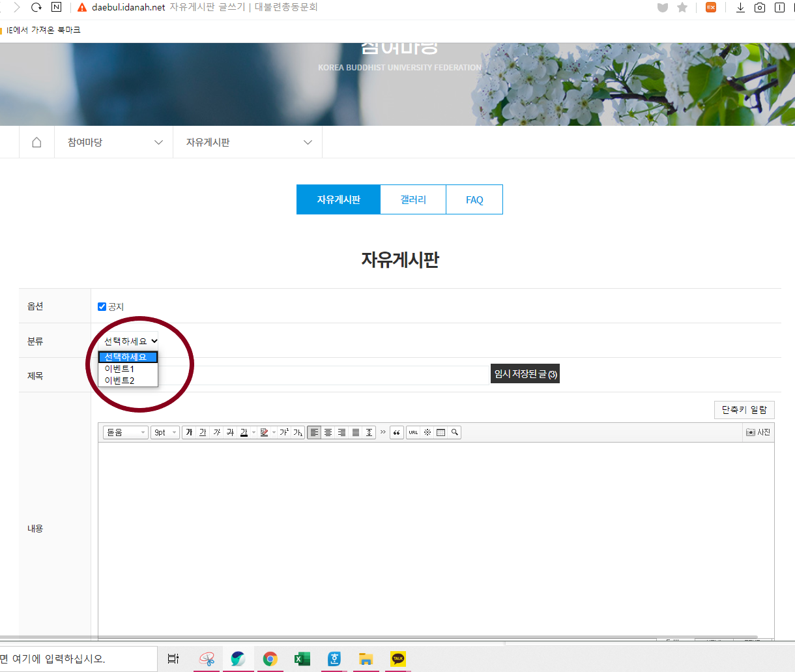
Task: Open highlight color palette arrow
Action: click(274, 432)
